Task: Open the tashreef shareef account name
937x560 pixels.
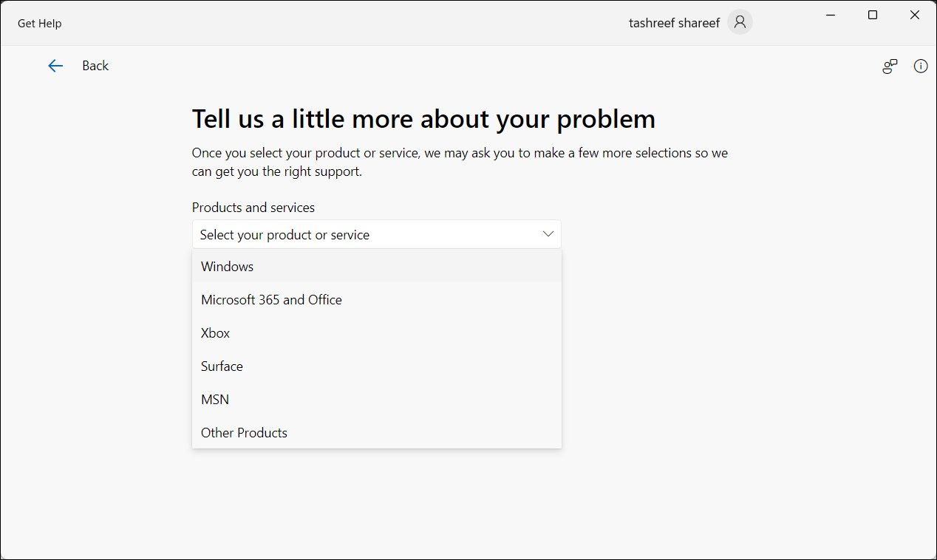Action: (674, 22)
